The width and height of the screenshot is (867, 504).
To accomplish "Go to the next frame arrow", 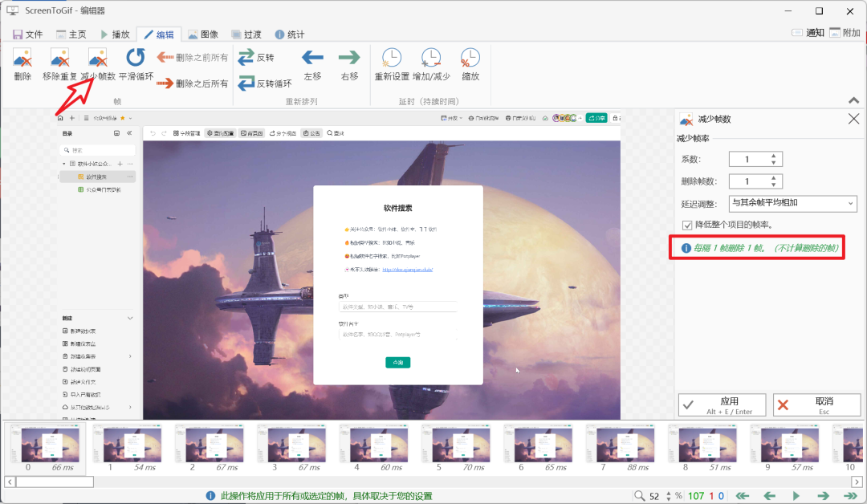I will click(824, 496).
